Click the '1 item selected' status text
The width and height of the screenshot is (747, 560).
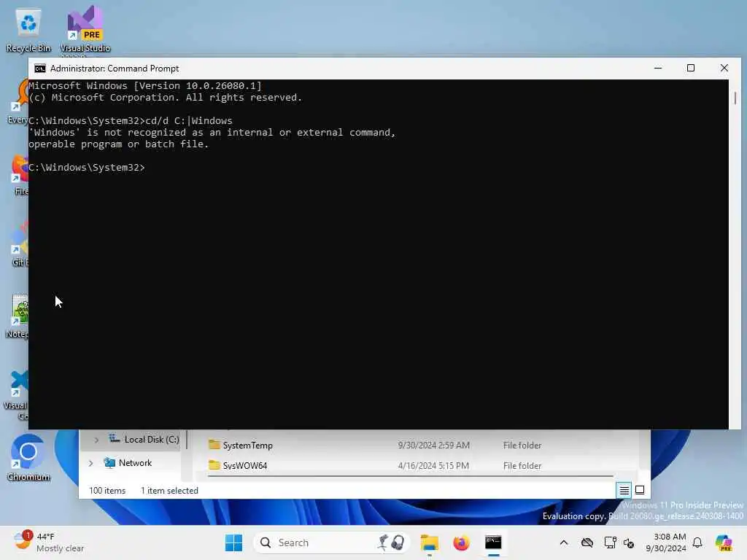169,491
